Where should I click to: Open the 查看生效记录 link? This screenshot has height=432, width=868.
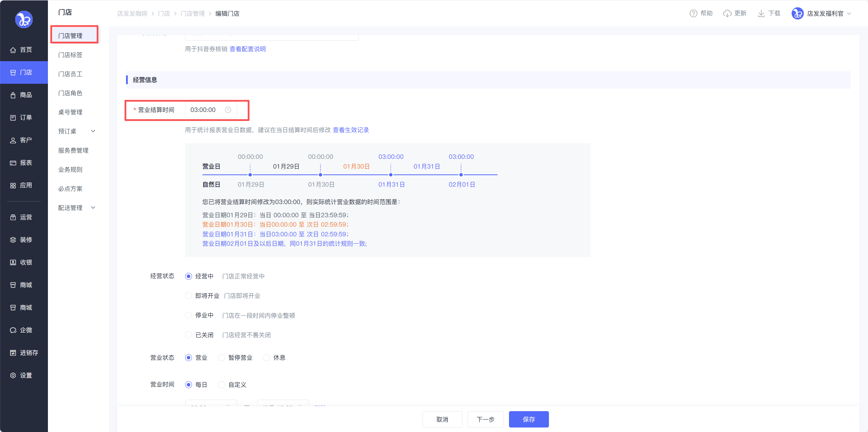351,130
